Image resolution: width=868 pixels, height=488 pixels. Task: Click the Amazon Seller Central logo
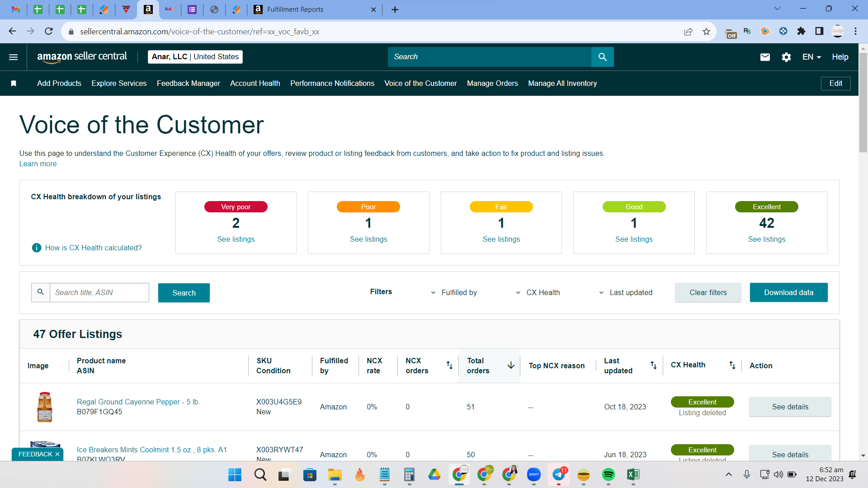tap(82, 56)
